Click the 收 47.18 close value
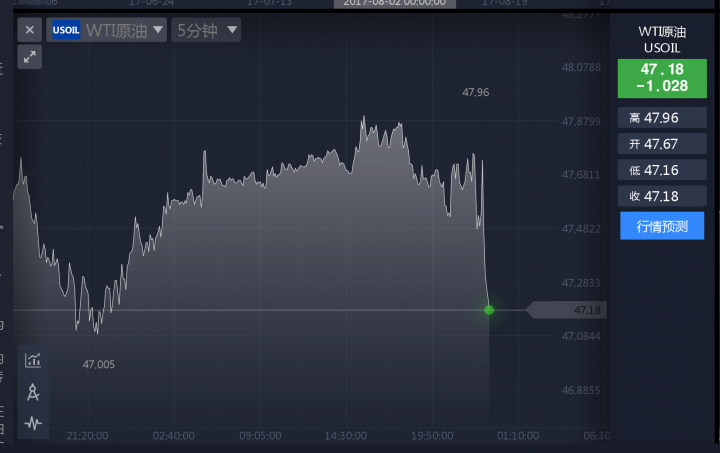 (x=662, y=196)
